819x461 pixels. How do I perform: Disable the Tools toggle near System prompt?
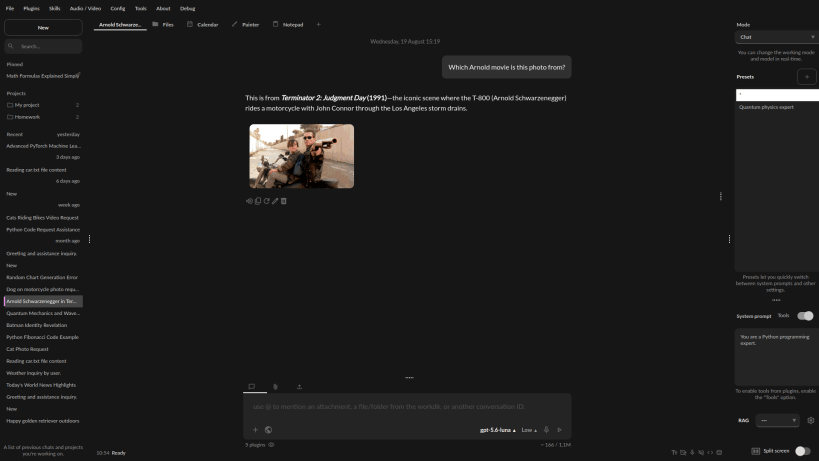805,316
